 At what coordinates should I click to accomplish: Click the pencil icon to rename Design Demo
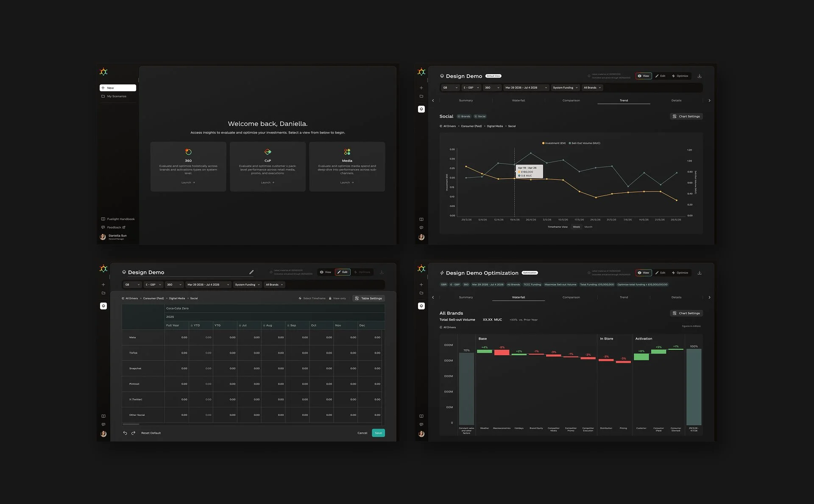click(x=251, y=272)
